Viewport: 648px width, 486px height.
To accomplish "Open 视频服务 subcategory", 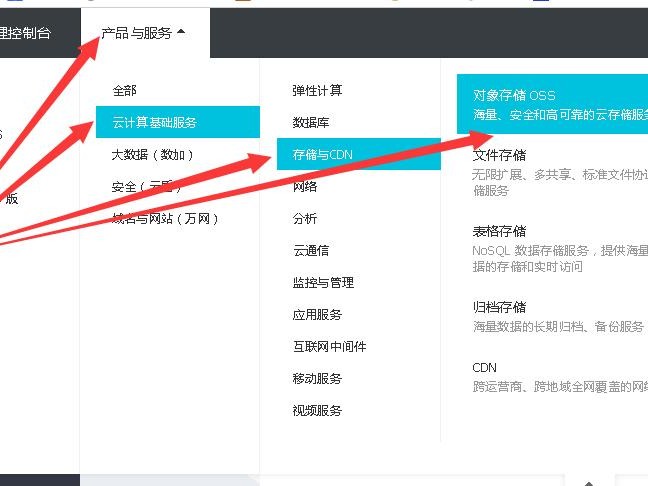I will tap(317, 410).
